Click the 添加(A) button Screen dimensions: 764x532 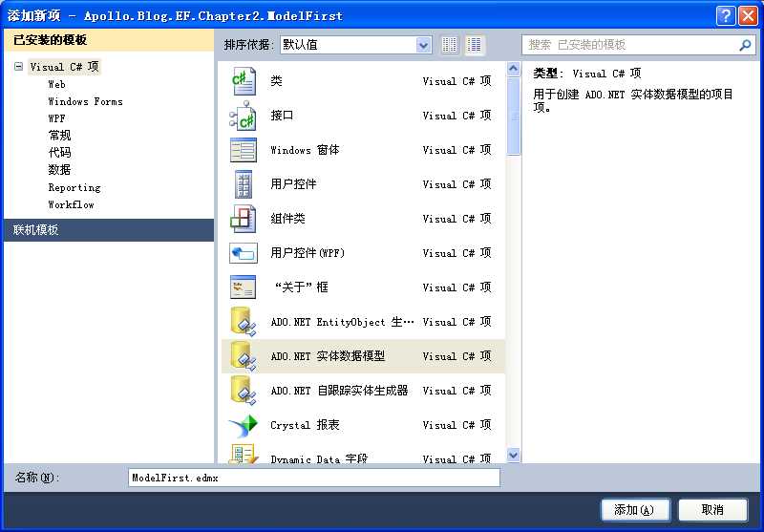[x=635, y=510]
